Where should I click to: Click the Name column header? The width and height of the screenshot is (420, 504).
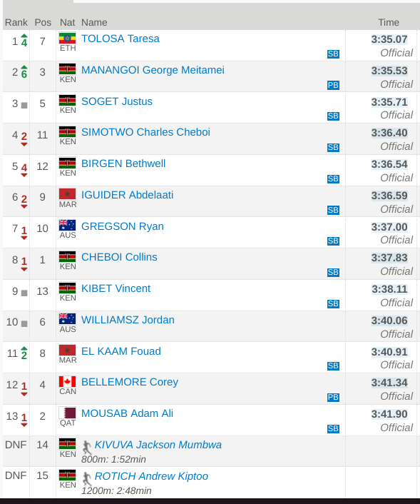pyautogui.click(x=94, y=23)
